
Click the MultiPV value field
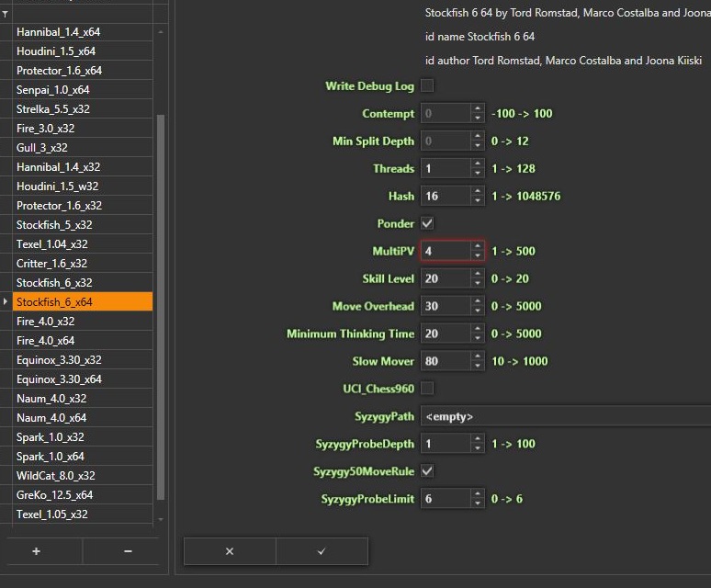(x=446, y=251)
